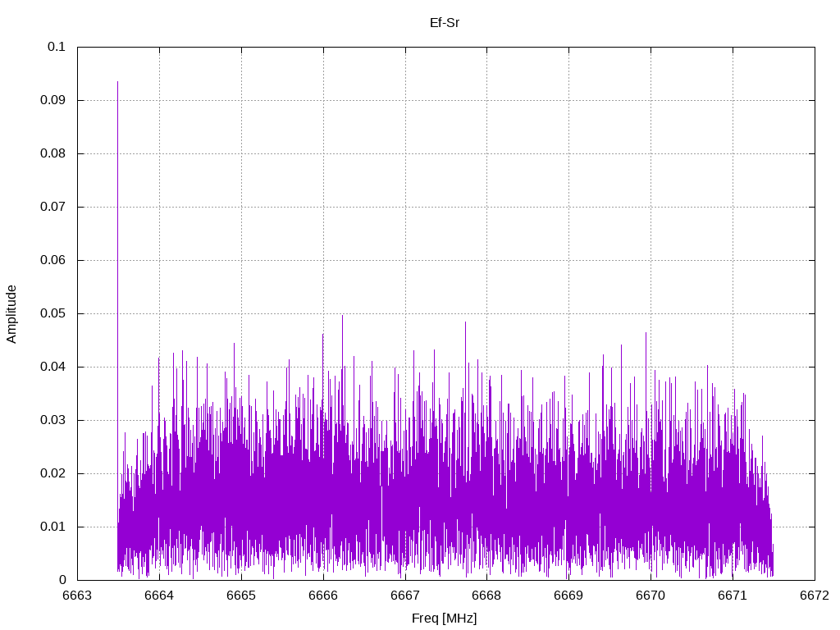
Task: Click the y-axis tick value 0.04
Action: [x=52, y=367]
